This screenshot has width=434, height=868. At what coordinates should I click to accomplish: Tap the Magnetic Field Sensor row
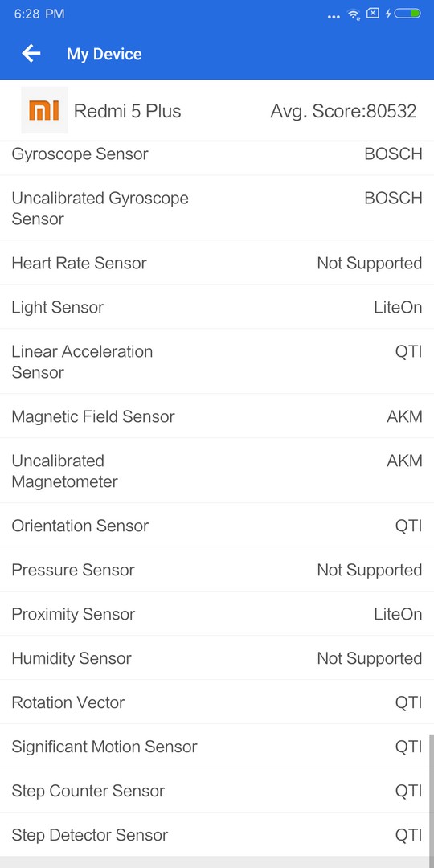[x=217, y=416]
